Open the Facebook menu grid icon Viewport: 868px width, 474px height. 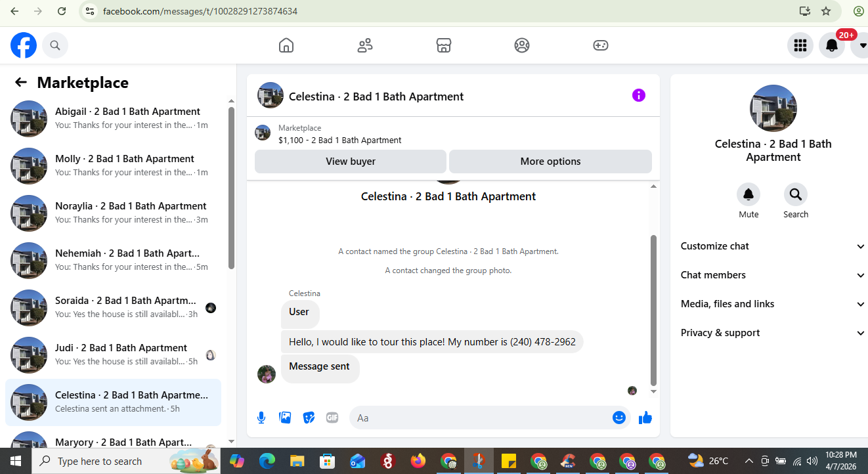[x=800, y=45]
